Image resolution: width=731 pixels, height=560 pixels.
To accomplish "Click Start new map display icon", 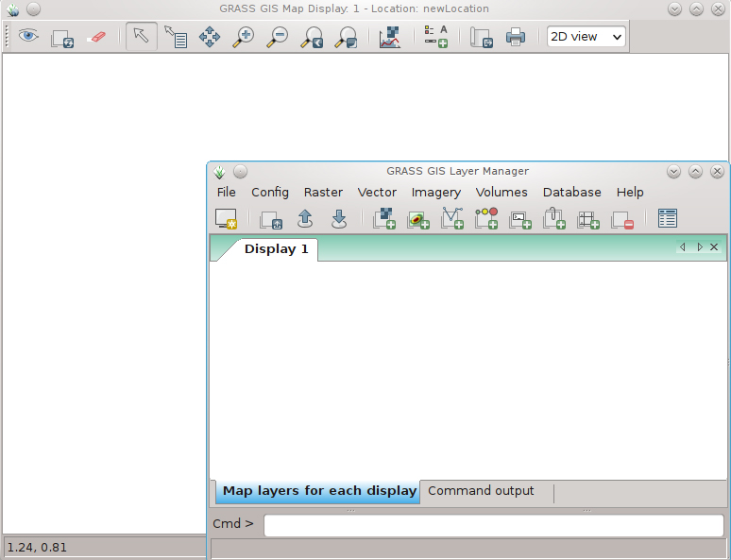I will pyautogui.click(x=226, y=218).
